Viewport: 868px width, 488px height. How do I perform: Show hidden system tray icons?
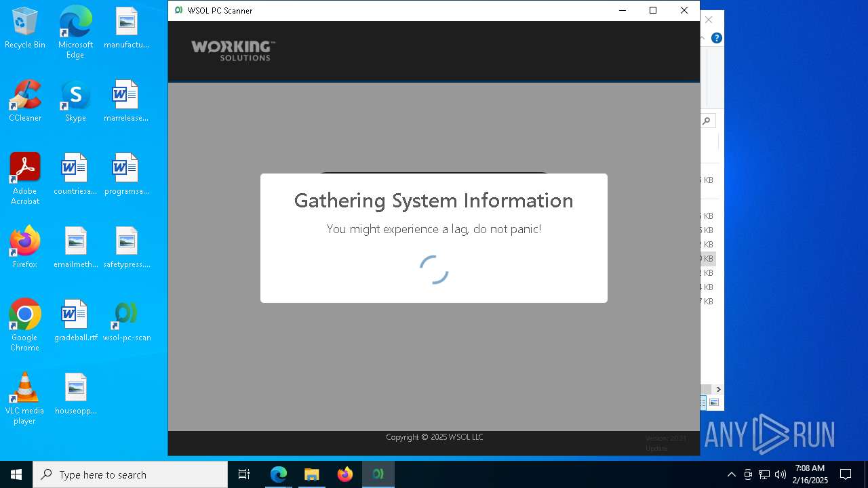coord(731,474)
